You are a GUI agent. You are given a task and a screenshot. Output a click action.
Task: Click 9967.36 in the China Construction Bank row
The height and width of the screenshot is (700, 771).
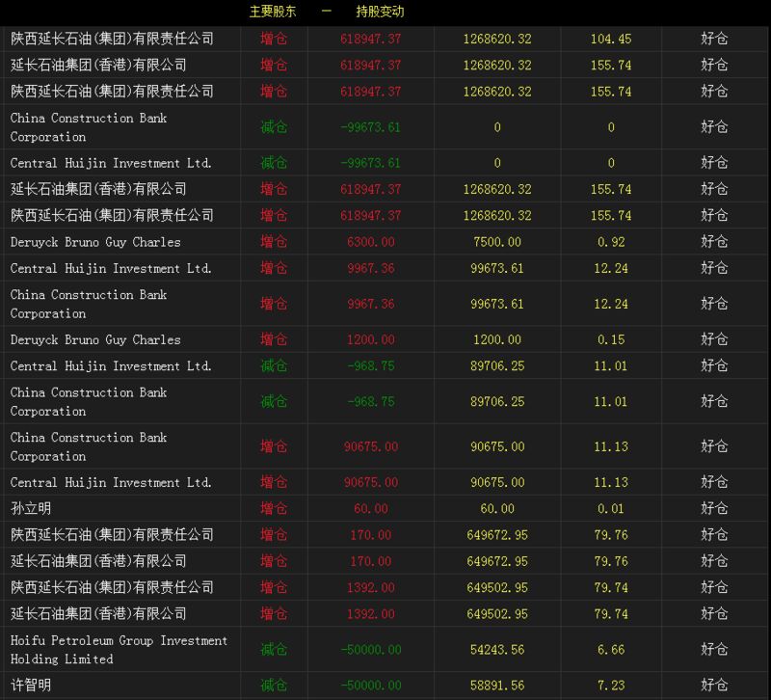pyautogui.click(x=371, y=304)
